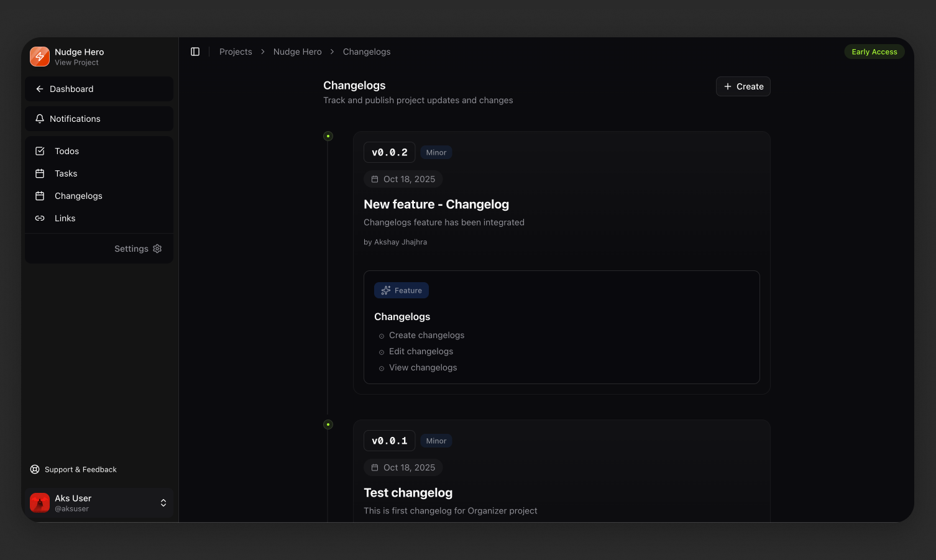Open Links section in sidebar
Viewport: 936px width, 560px height.
coord(99,218)
